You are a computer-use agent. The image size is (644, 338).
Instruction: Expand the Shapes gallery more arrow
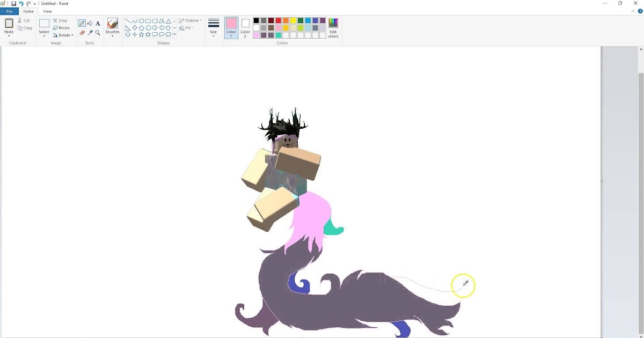coord(174,35)
